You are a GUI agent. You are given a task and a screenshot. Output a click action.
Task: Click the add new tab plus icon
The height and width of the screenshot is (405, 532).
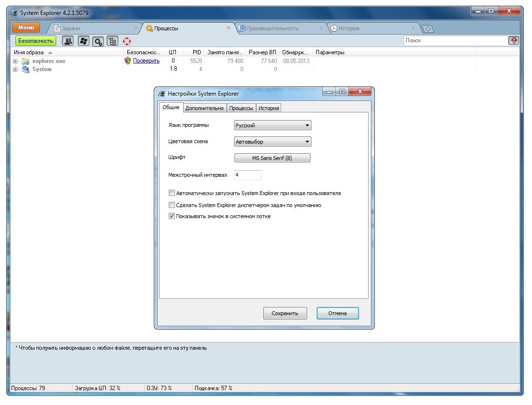coord(427,28)
